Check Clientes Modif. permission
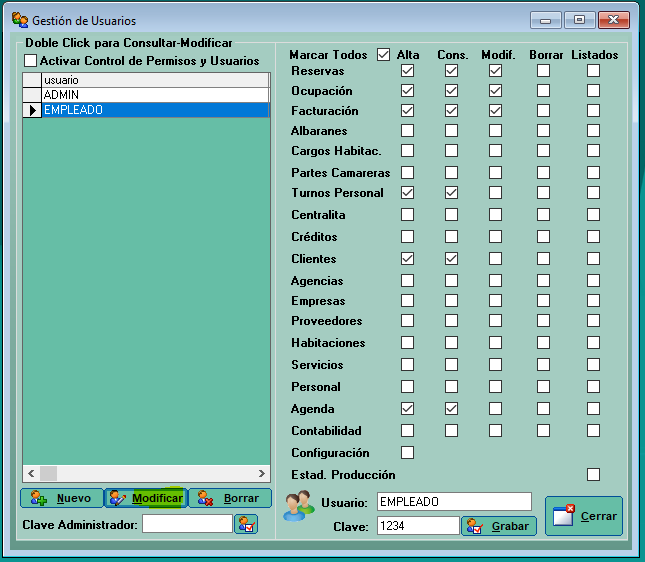The width and height of the screenshot is (645, 562). pyautogui.click(x=495, y=258)
